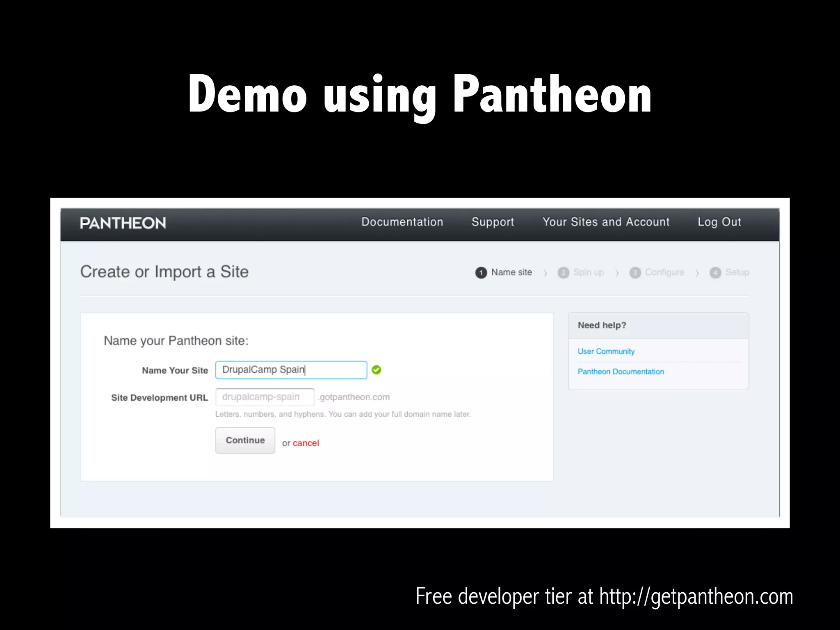This screenshot has height=630, width=840.
Task: Click the 'Letters, numbers, and hyphens' hint text
Action: [x=343, y=414]
